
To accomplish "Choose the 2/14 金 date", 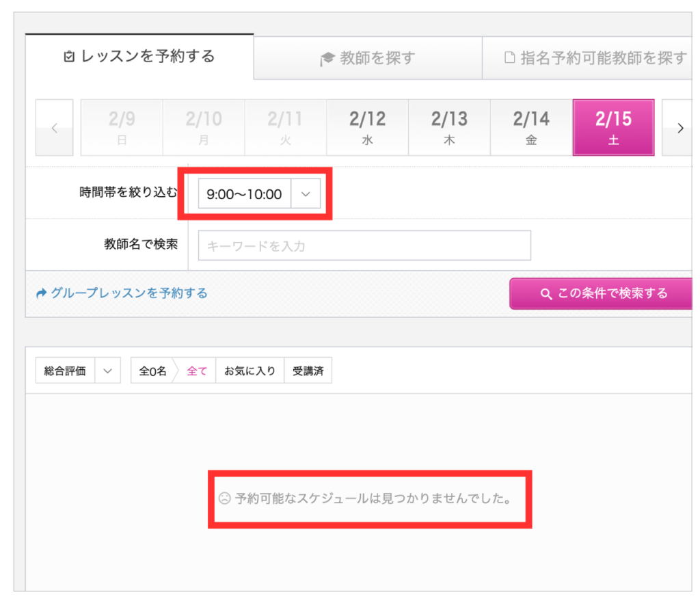I will 531,128.
